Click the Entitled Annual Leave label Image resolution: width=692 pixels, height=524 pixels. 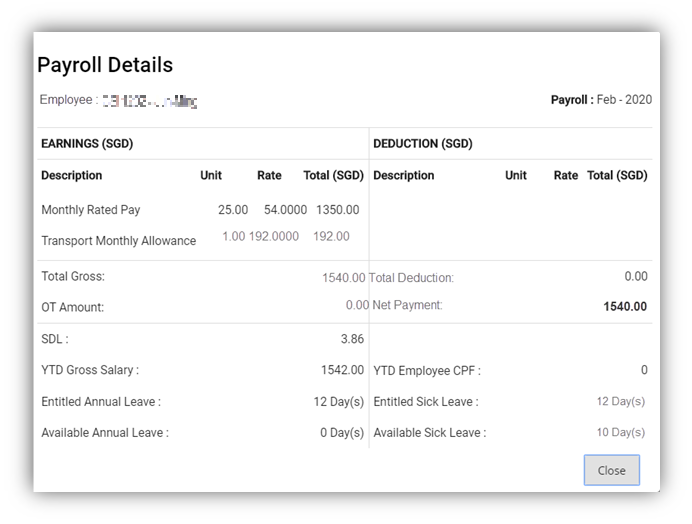coord(101,402)
